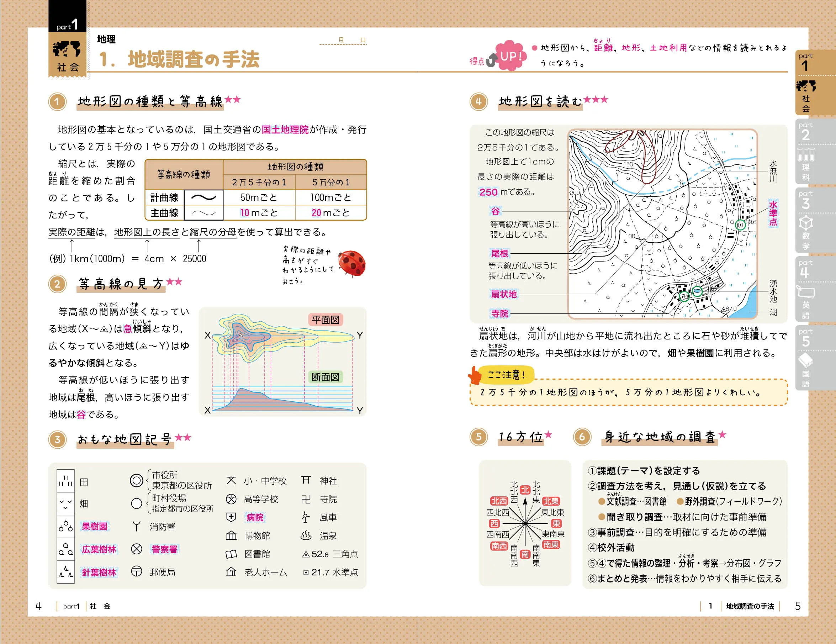Click the highlighted term 国土地理院
836x644 pixels.
click(285, 130)
